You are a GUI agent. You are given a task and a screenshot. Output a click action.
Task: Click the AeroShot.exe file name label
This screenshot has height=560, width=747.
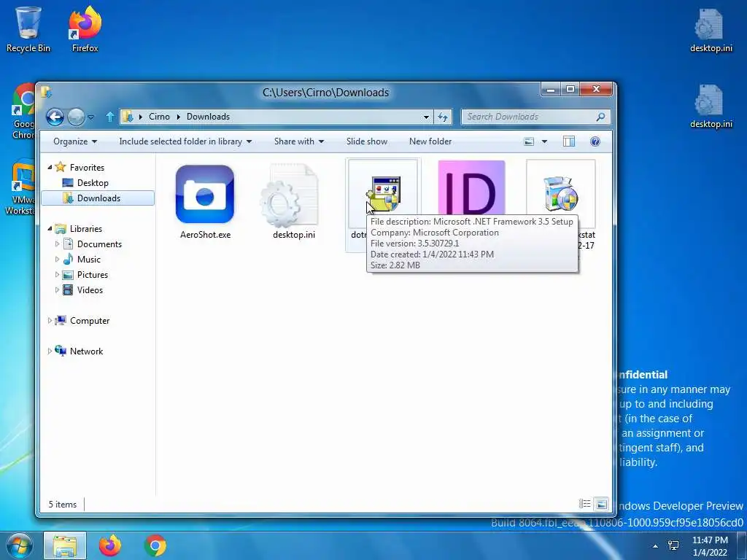tap(205, 235)
